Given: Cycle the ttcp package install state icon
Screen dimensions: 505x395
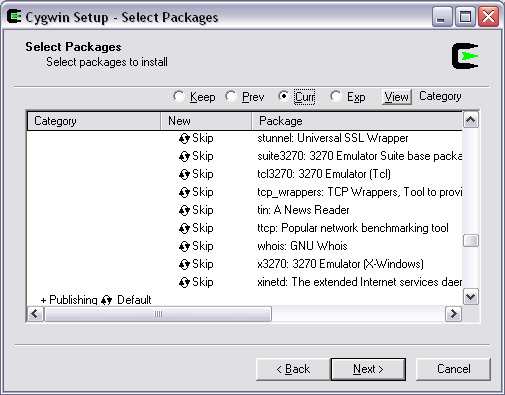Looking at the screenshot, I should tap(184, 228).
